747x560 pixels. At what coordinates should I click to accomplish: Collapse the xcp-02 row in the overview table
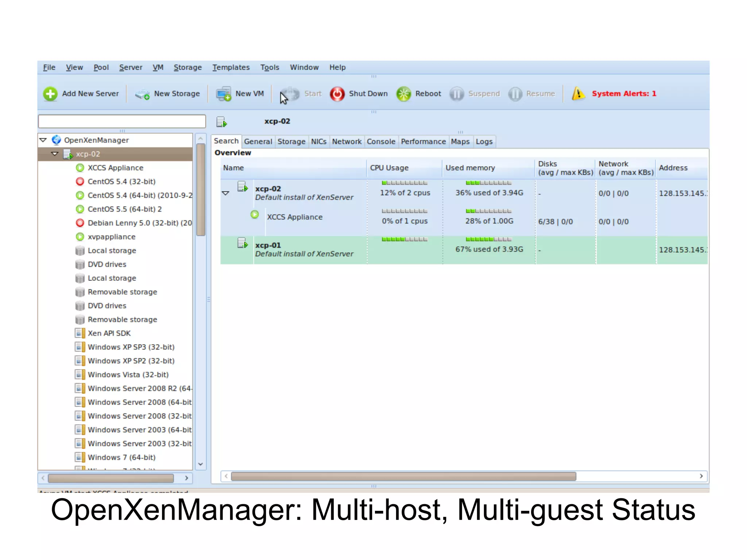click(x=225, y=193)
